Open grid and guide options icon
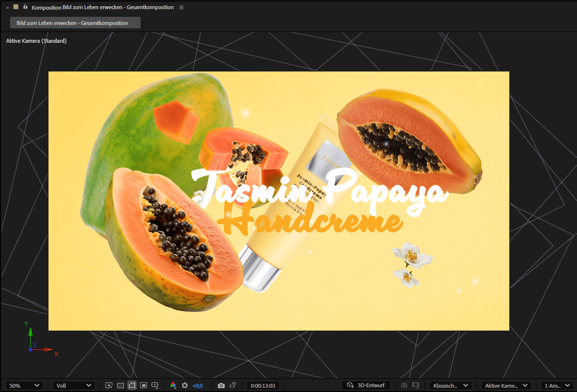The height and width of the screenshot is (392, 577). [x=155, y=385]
